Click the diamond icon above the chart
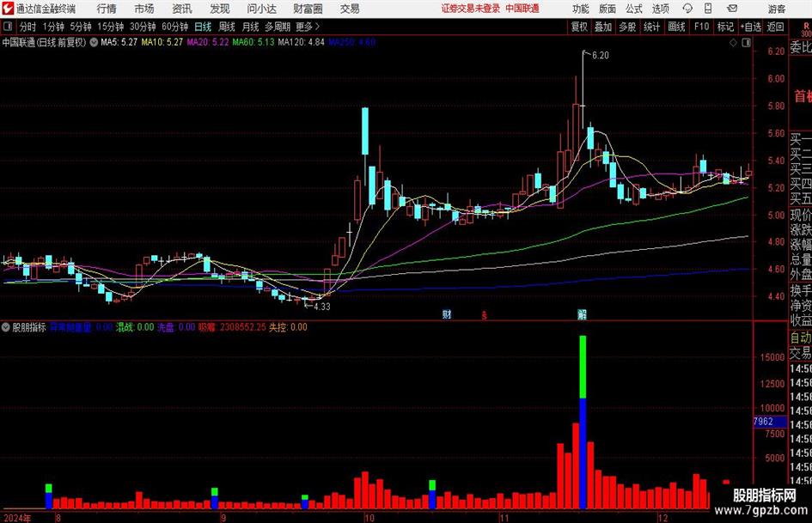This screenshot has width=812, height=523. (733, 43)
